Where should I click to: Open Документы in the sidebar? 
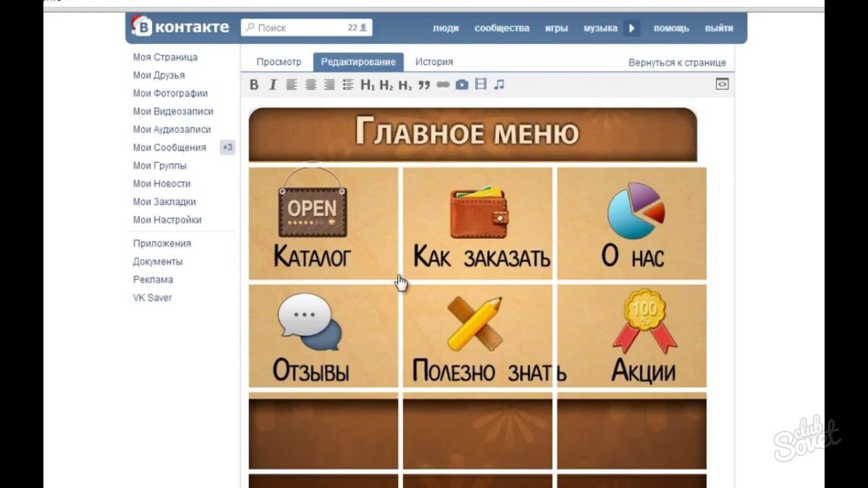coord(158,262)
